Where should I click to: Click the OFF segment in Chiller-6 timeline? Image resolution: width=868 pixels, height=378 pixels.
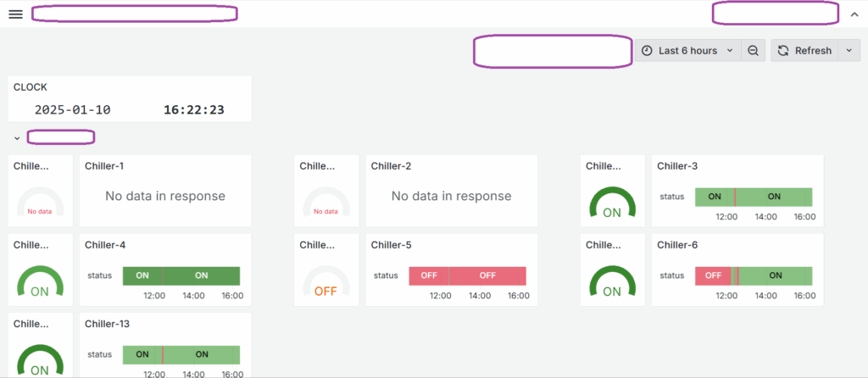(x=713, y=275)
